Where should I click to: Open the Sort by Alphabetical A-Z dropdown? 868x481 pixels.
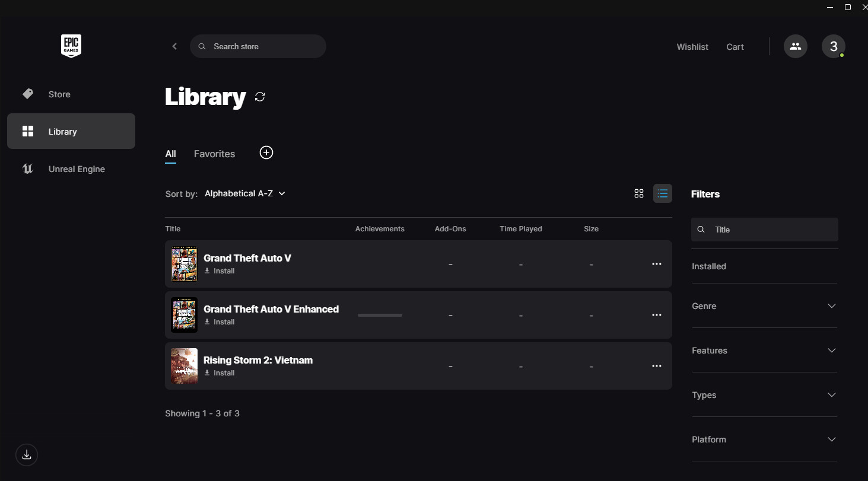[244, 193]
